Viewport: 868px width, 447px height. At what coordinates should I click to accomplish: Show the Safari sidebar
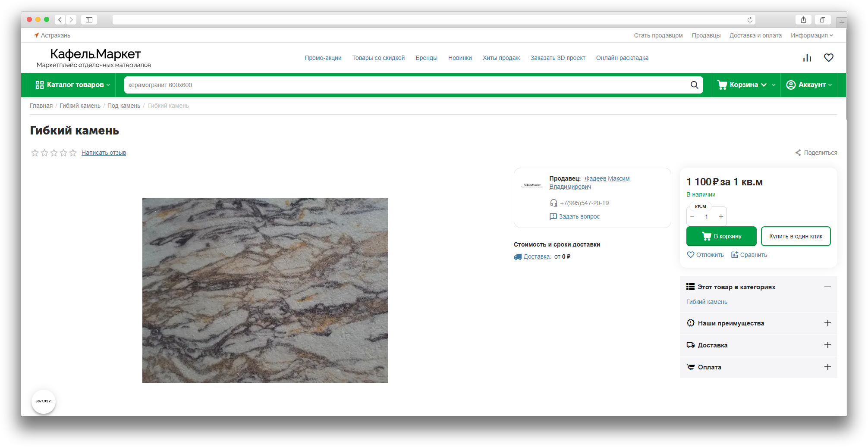89,20
